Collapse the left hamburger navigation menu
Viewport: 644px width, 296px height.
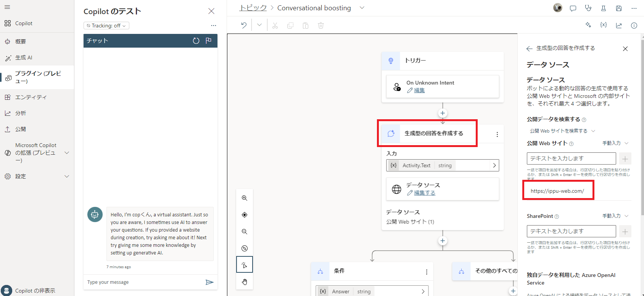tap(7, 7)
